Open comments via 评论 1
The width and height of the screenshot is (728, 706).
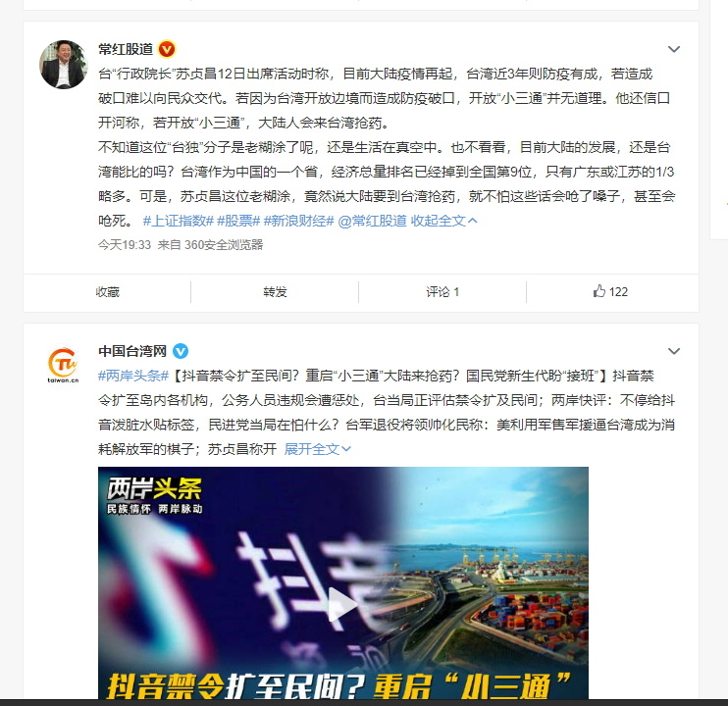(442, 292)
